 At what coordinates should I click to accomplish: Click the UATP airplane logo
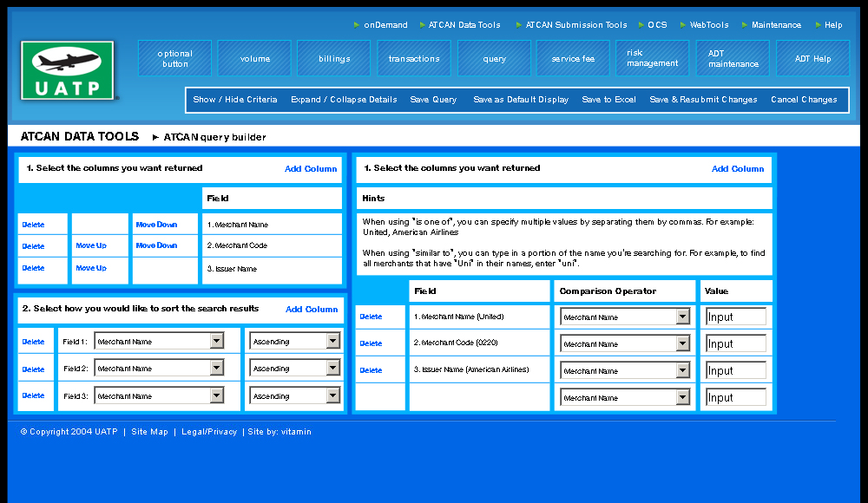tap(67, 71)
